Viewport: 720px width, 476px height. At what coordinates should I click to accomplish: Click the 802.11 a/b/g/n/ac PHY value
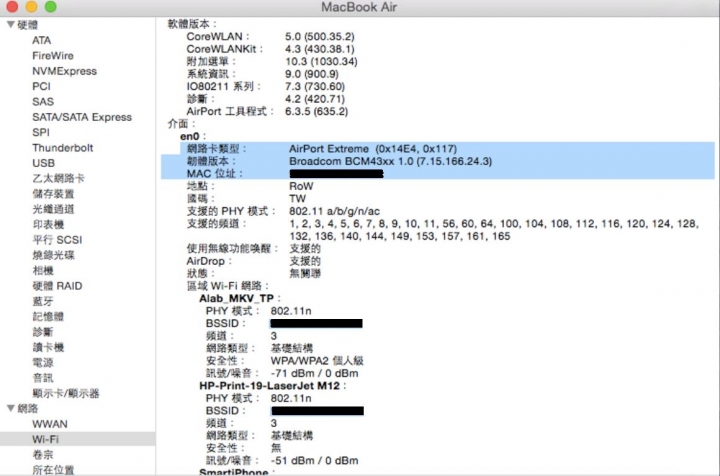[334, 211]
